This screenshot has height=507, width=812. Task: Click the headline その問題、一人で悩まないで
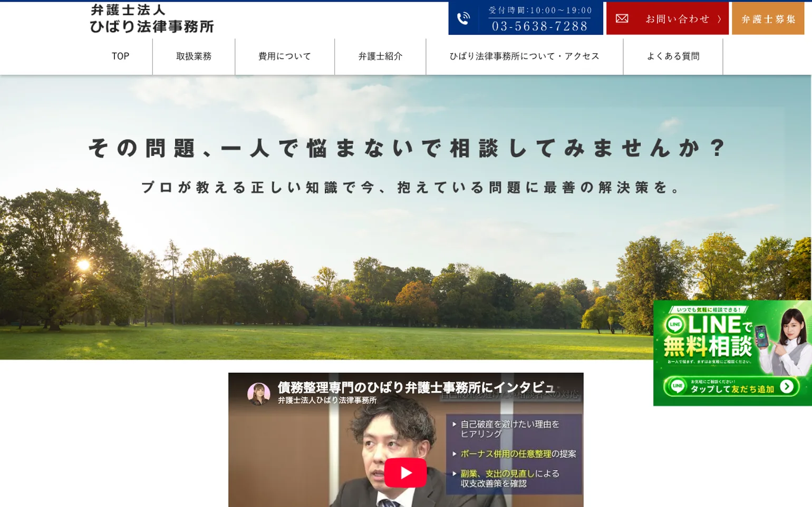click(407, 148)
